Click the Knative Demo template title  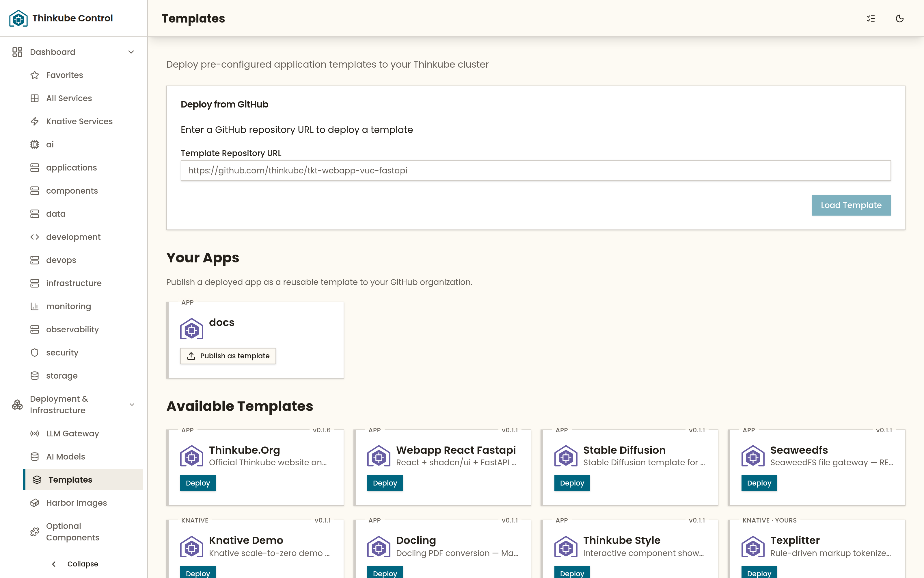tap(246, 540)
